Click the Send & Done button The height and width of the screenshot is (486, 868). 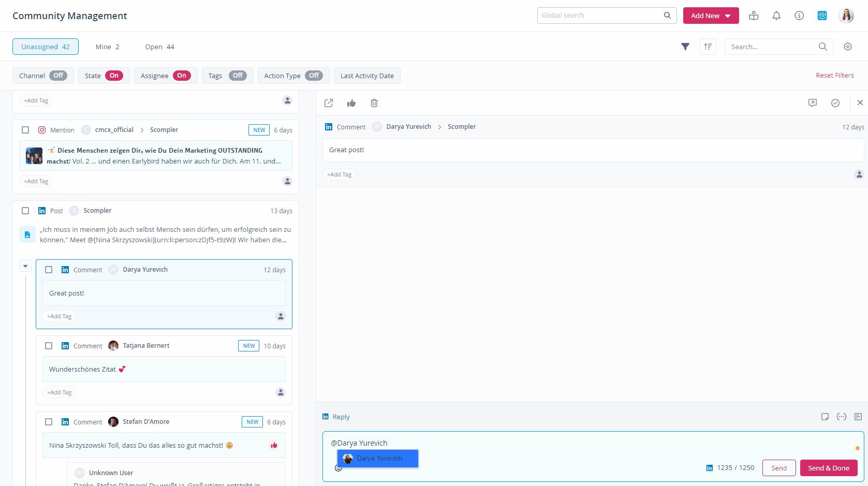[828, 468]
